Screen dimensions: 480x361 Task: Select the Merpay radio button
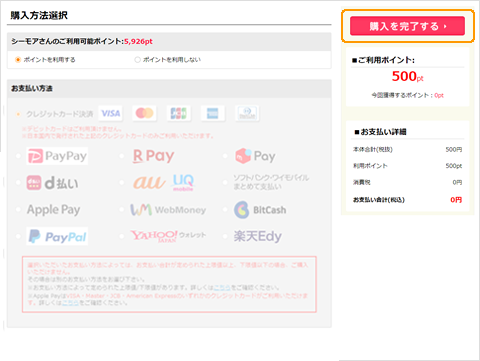[x=225, y=156]
